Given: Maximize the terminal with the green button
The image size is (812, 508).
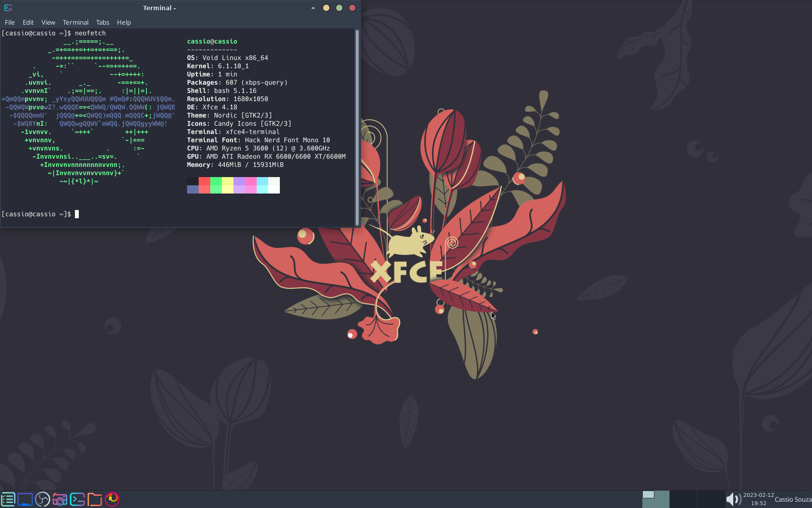Looking at the screenshot, I should [339, 8].
